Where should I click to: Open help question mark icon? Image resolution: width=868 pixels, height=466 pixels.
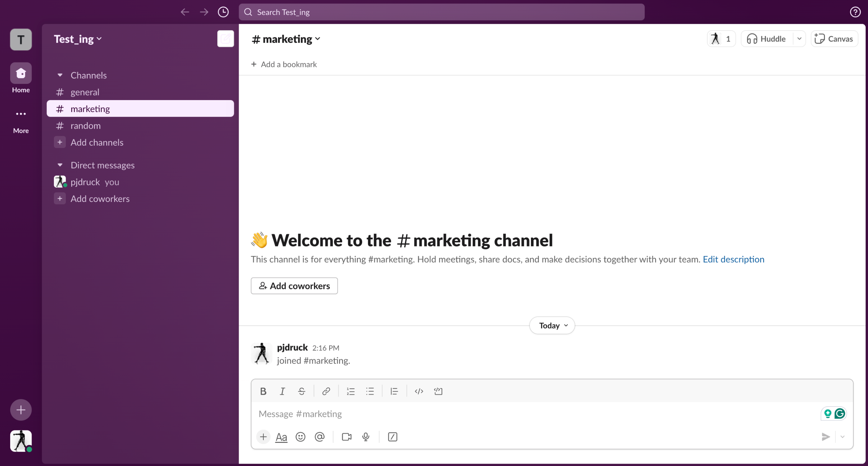[x=855, y=12]
